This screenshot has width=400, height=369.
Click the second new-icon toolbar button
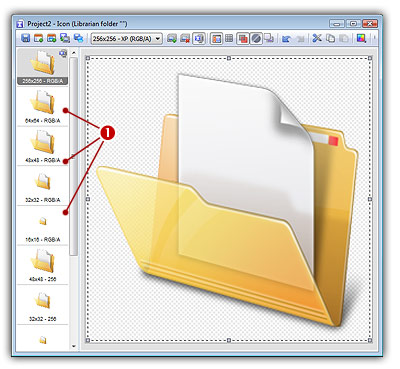[x=51, y=38]
